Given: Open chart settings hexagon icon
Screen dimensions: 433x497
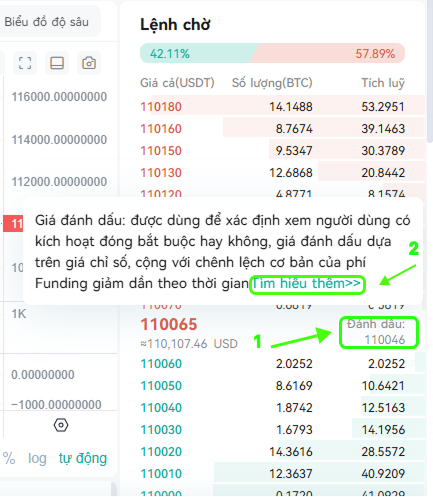Looking at the screenshot, I should [x=61, y=425].
